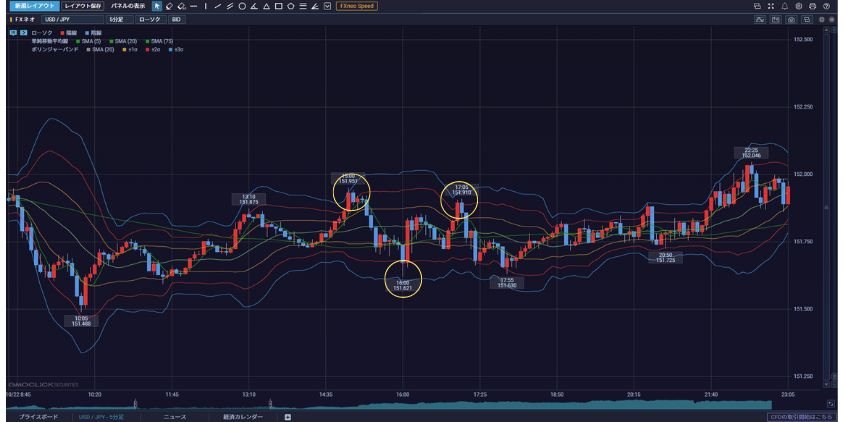
Task: Pick the circle drawing tool
Action: 241,6
